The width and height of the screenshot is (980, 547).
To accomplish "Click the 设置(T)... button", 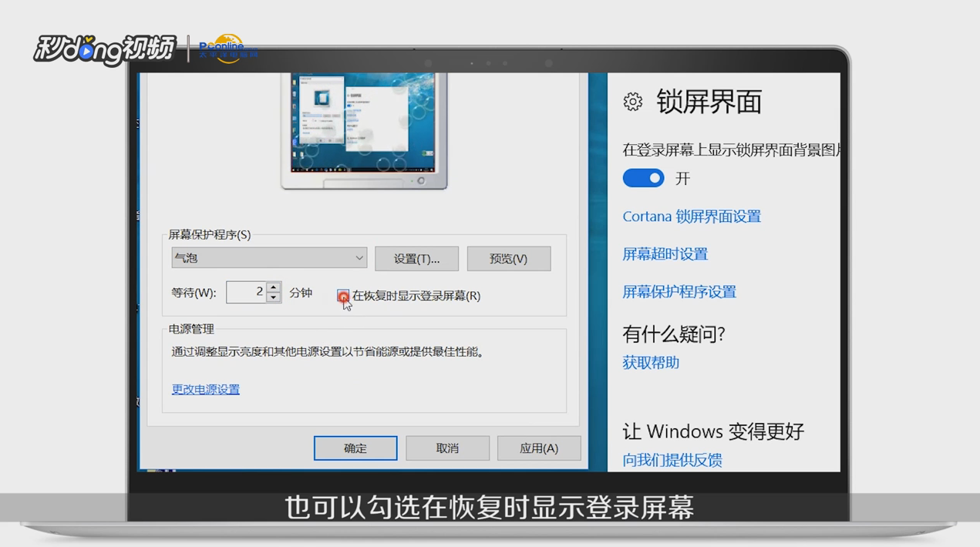I will [416, 259].
